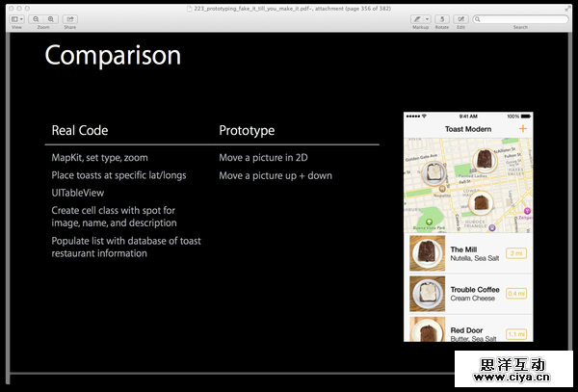Tap the orange plus icon in Toast Modern
Viewport: 578px width, 392px height.
point(523,128)
